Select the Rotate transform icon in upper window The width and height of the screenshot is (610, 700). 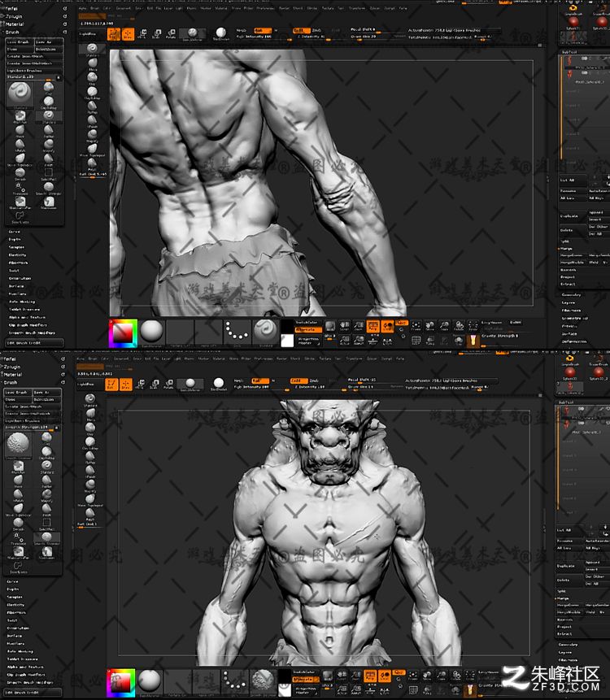click(171, 34)
